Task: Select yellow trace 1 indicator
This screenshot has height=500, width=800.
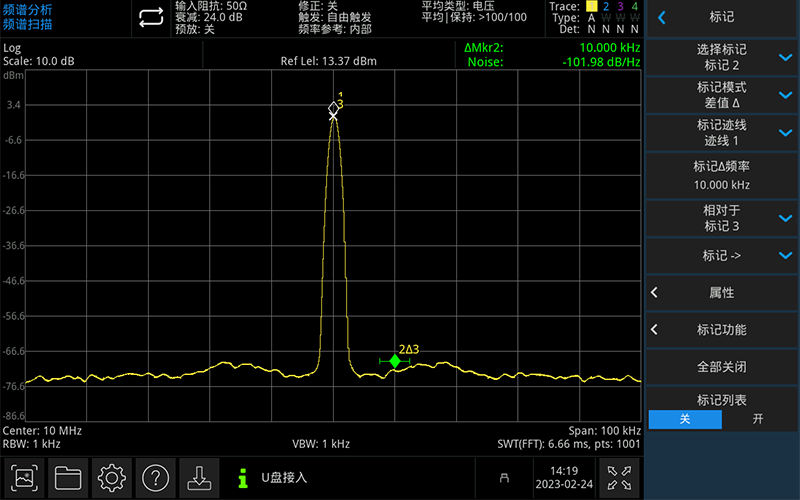Action: click(x=590, y=7)
